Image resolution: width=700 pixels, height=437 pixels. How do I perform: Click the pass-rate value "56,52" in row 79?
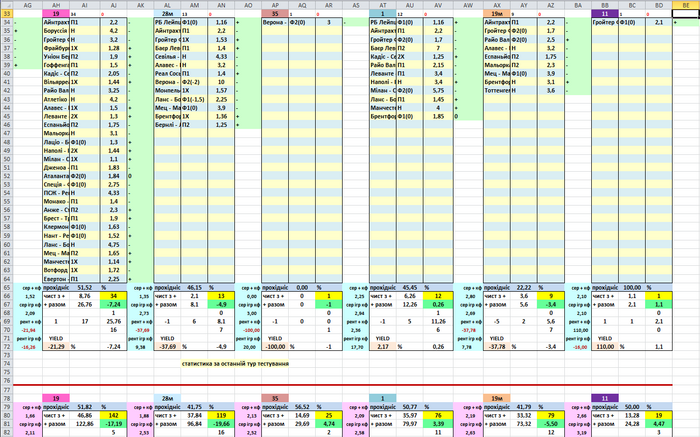click(x=302, y=407)
